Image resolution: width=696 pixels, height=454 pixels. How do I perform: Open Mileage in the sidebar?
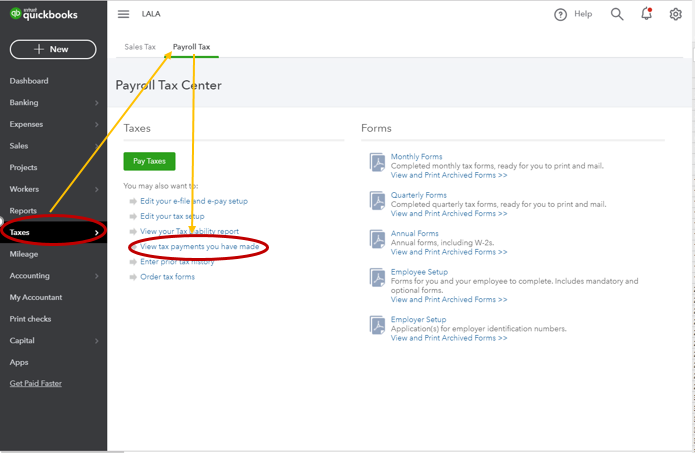pos(24,254)
